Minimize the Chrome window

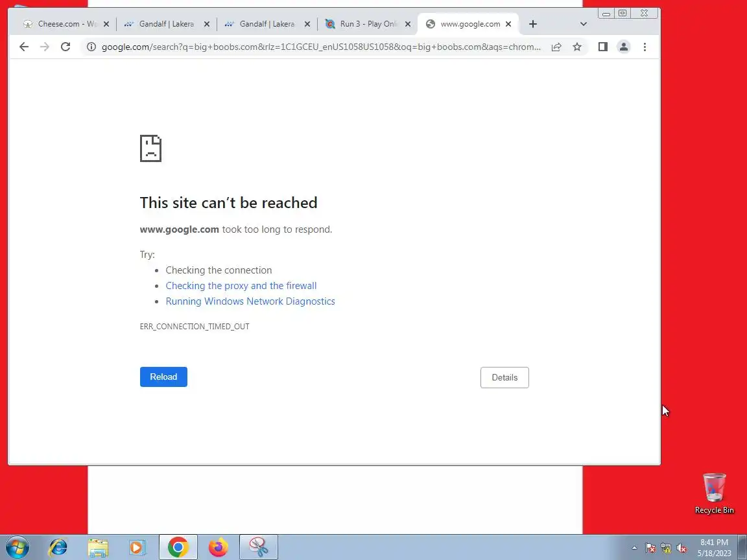tap(606, 14)
